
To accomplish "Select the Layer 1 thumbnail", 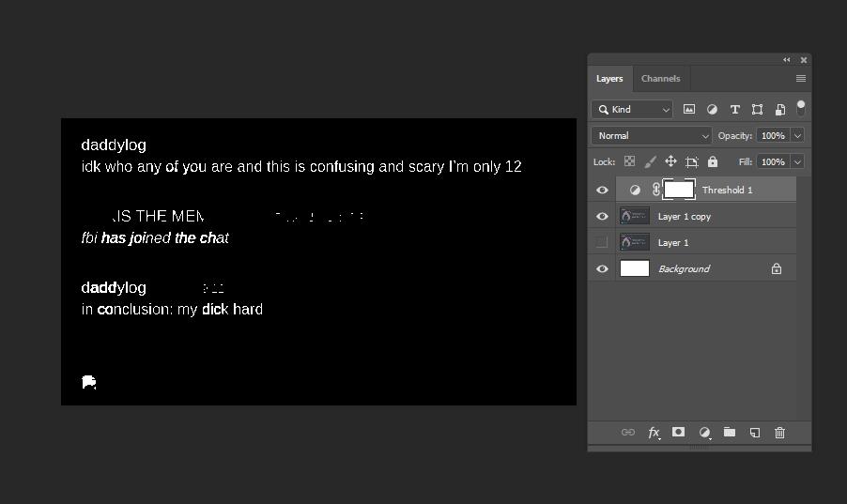I will (x=635, y=242).
